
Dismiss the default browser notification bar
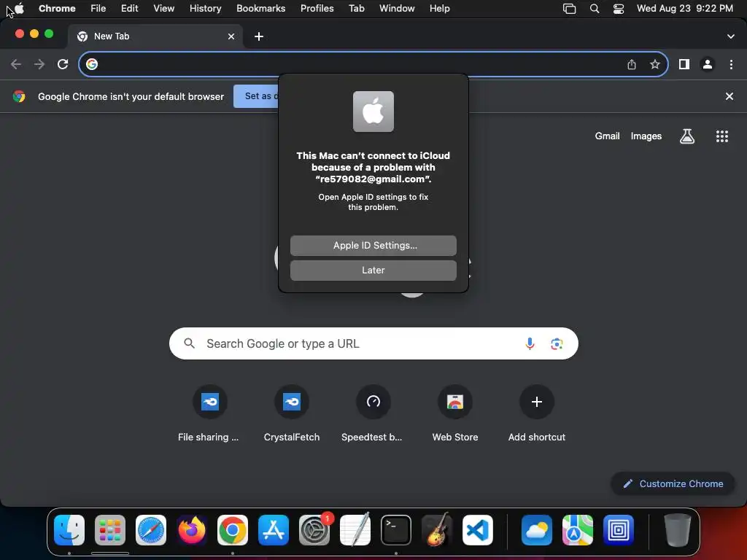pyautogui.click(x=729, y=96)
